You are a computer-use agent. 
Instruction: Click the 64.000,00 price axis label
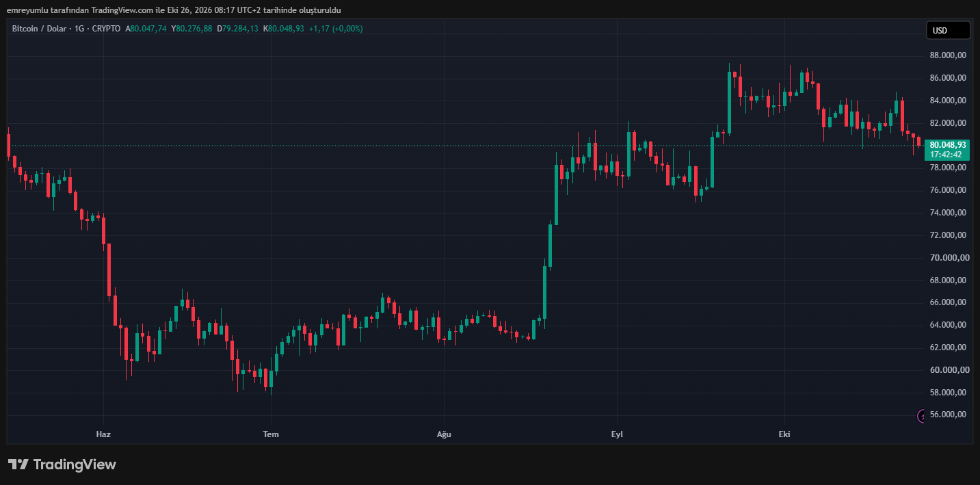click(947, 325)
